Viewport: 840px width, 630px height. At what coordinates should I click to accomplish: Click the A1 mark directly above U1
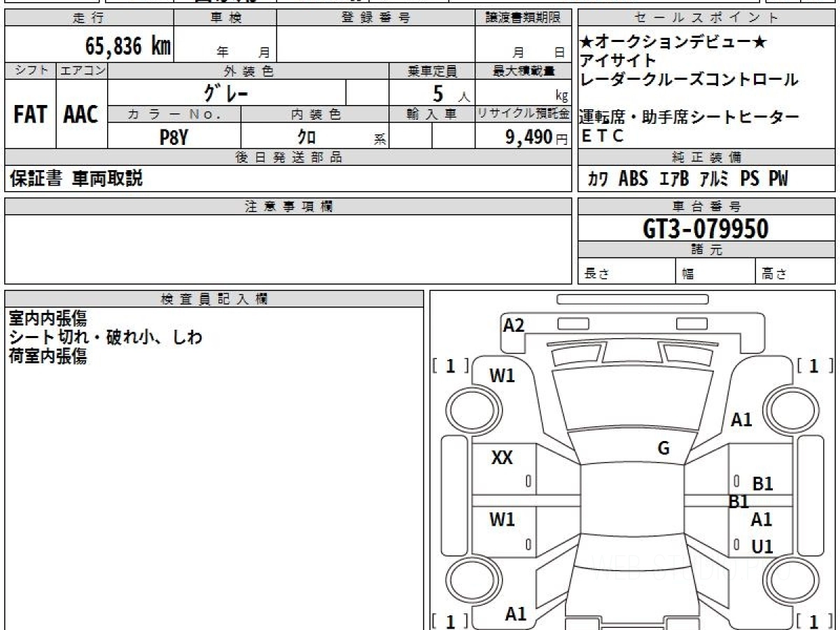coord(762,519)
